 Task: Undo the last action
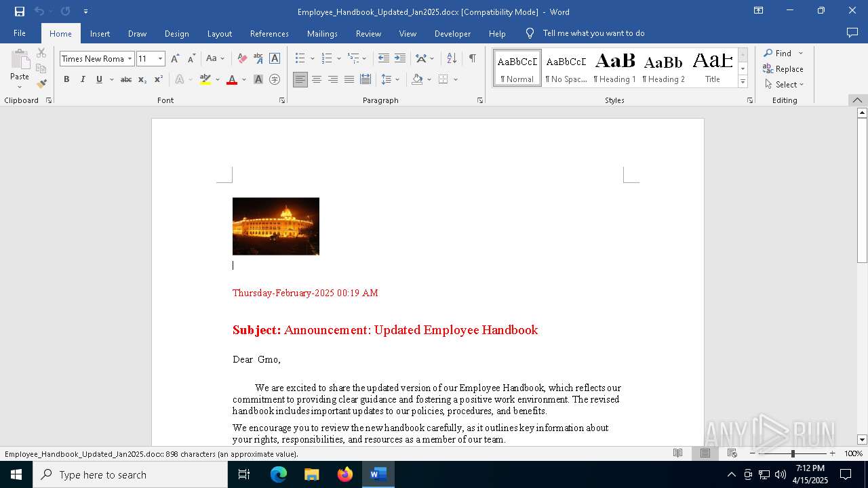pyautogui.click(x=39, y=11)
